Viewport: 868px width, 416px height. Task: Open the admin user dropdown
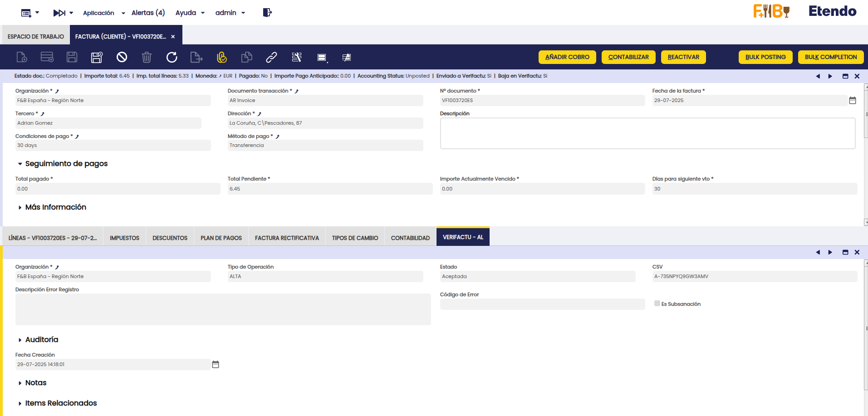(x=230, y=13)
